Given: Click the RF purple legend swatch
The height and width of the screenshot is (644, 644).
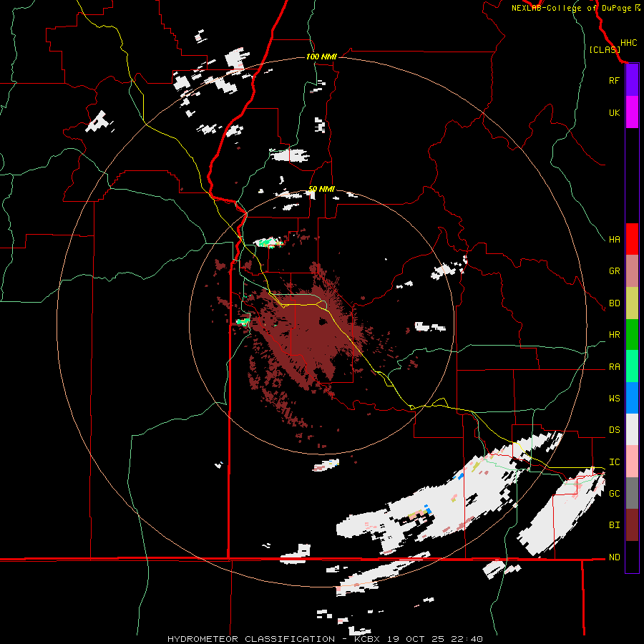Looking at the screenshot, I should coord(632,80).
